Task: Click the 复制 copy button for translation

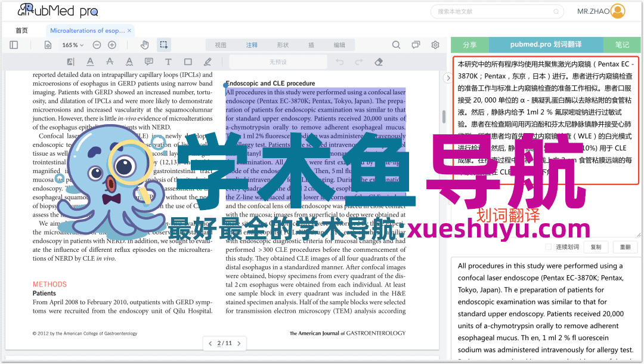Action: [596, 246]
